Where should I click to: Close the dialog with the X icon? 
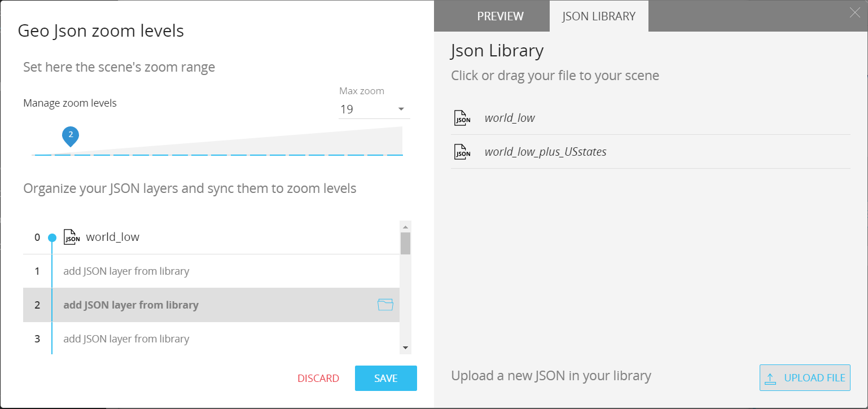(855, 13)
